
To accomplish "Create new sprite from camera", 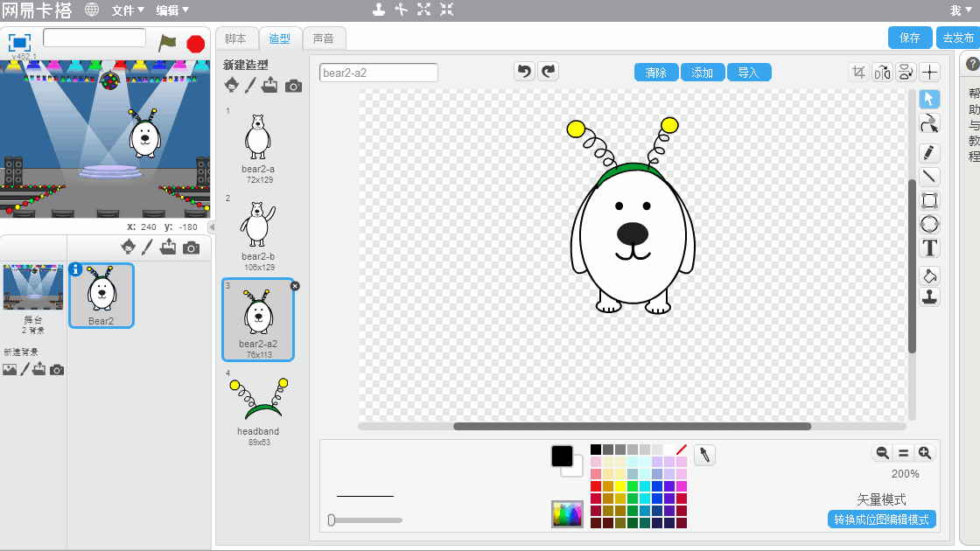I will click(192, 248).
